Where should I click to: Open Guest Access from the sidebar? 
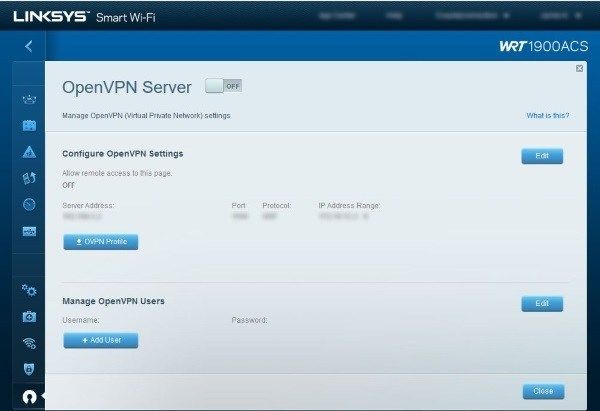click(29, 126)
